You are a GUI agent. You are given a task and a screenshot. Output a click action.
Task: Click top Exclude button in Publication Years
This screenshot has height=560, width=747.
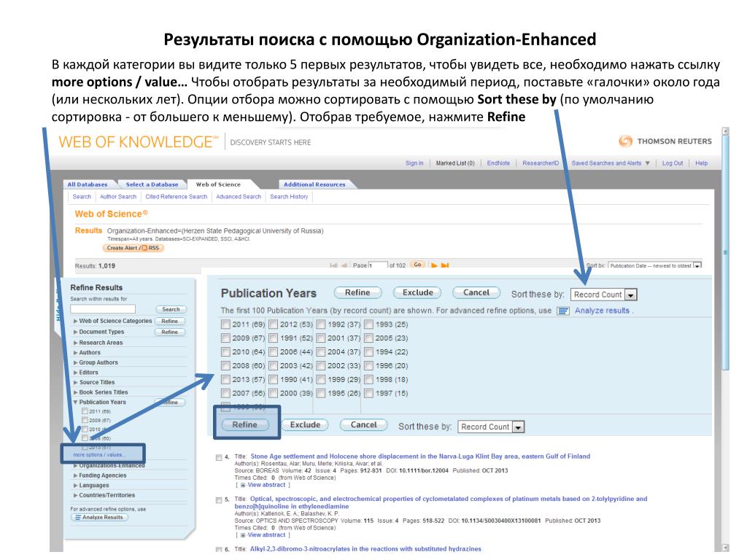[417, 293]
